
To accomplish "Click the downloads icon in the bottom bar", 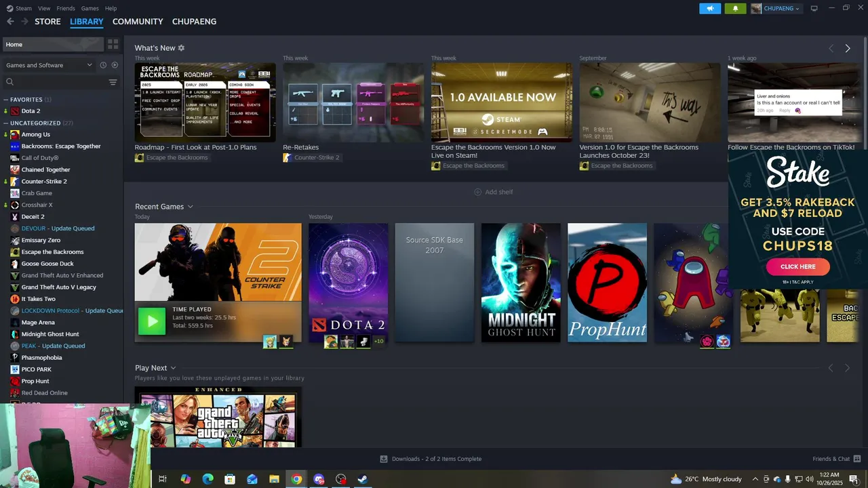I will pyautogui.click(x=384, y=459).
